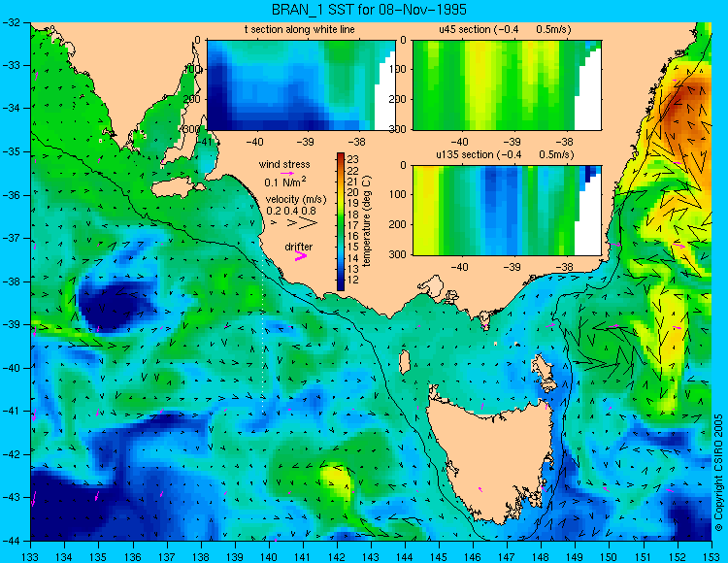
Task: Click the largest velocity arrowhead in legend
Action: pyautogui.click(x=309, y=223)
